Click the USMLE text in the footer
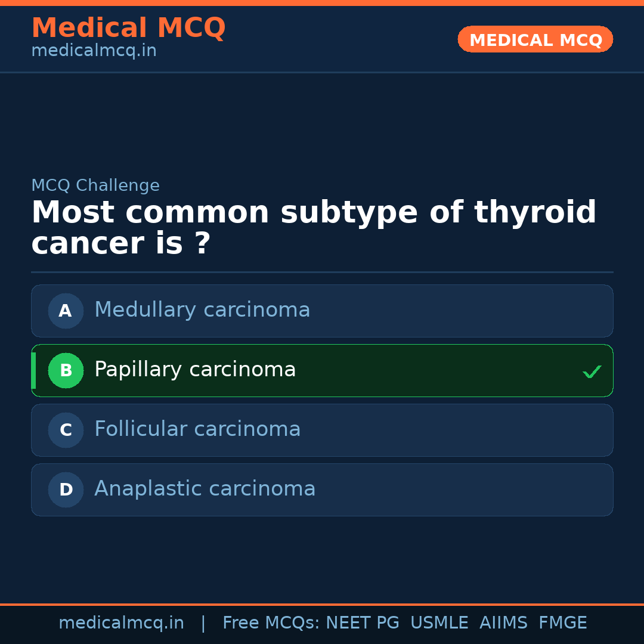The height and width of the screenshot is (644, 644). click(439, 623)
